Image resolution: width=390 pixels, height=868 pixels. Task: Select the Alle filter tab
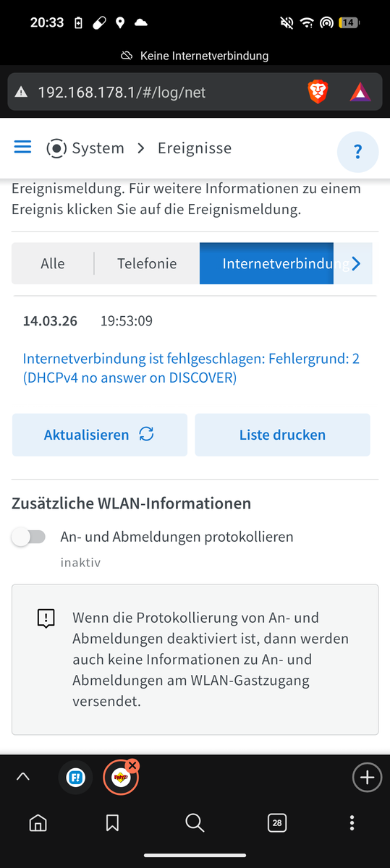[52, 264]
